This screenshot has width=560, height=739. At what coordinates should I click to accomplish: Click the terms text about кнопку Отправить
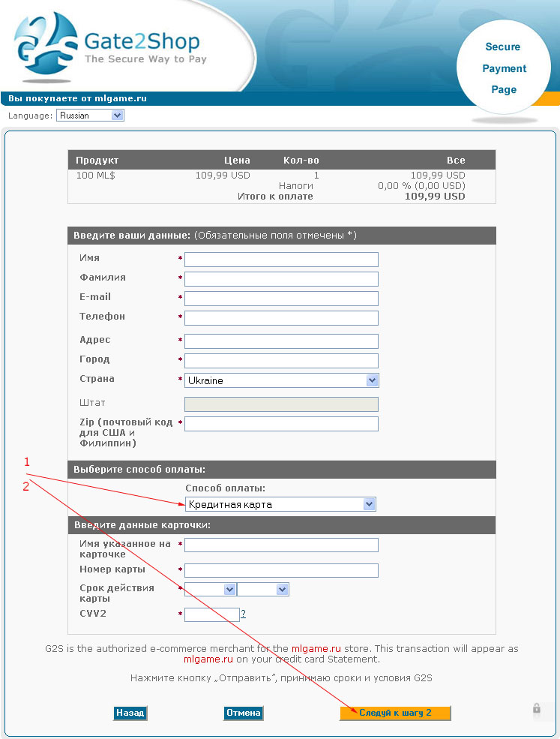(x=281, y=678)
